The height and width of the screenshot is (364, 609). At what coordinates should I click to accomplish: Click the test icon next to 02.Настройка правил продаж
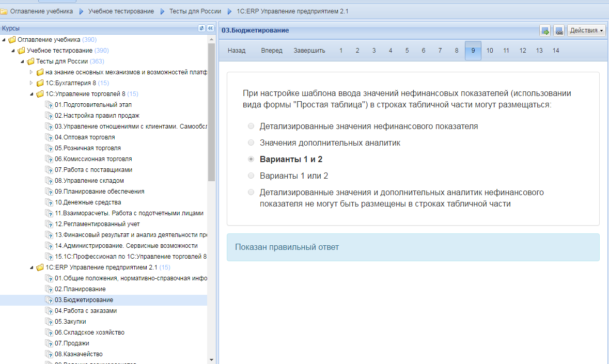[x=49, y=116]
